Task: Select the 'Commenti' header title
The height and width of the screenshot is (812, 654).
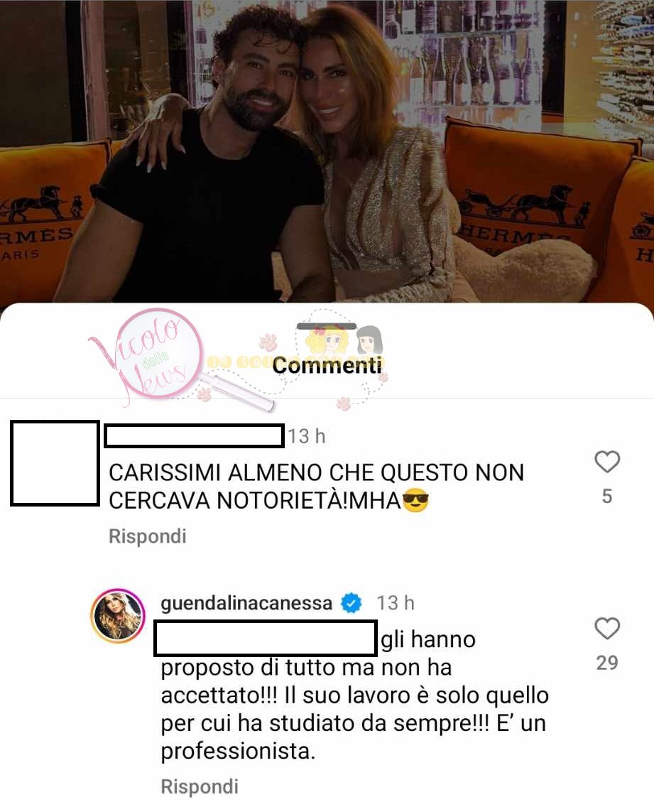Action: 327,365
